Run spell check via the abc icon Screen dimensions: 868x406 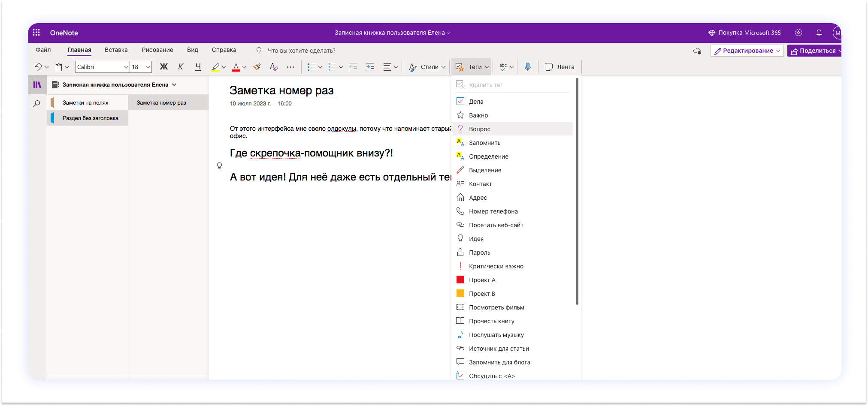tap(503, 67)
